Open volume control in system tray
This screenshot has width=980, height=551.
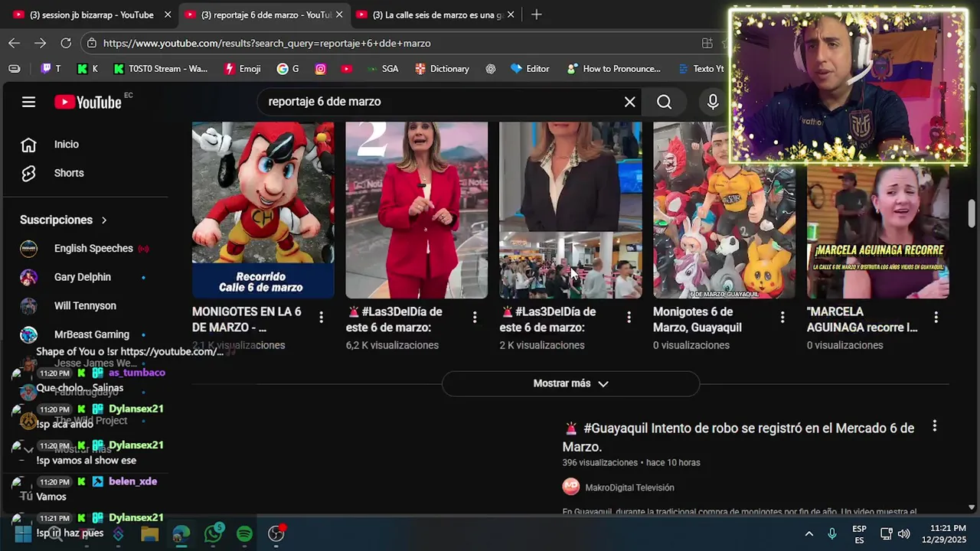click(x=904, y=533)
